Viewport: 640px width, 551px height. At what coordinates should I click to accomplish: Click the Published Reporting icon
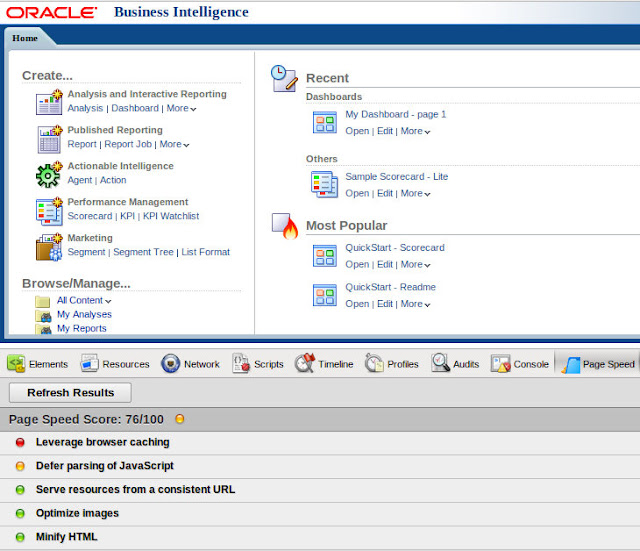tap(49, 139)
